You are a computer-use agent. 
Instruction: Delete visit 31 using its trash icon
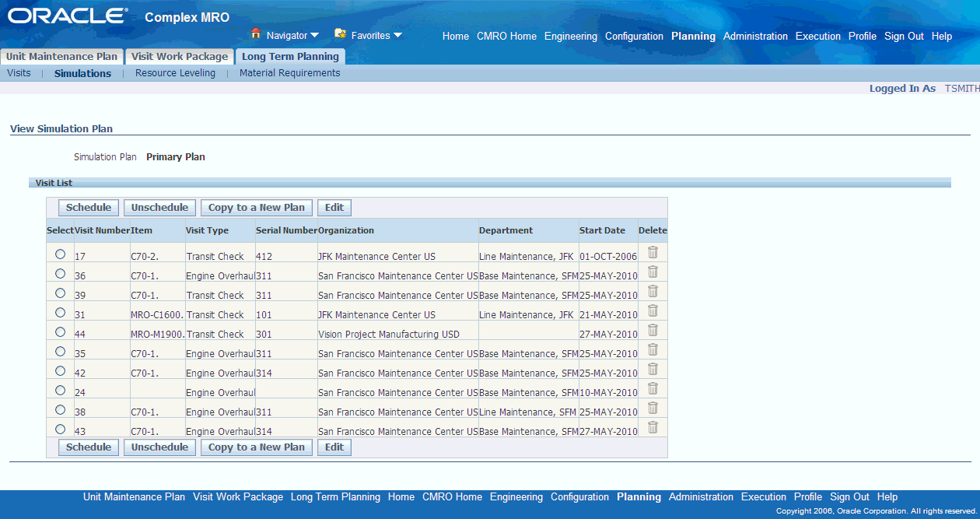(x=653, y=310)
